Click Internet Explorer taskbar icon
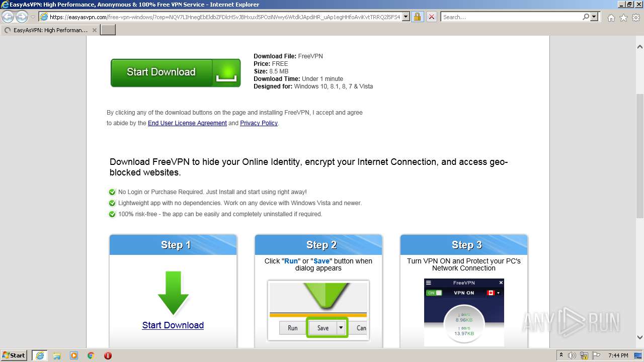This screenshot has width=644, height=362. pos(40,355)
